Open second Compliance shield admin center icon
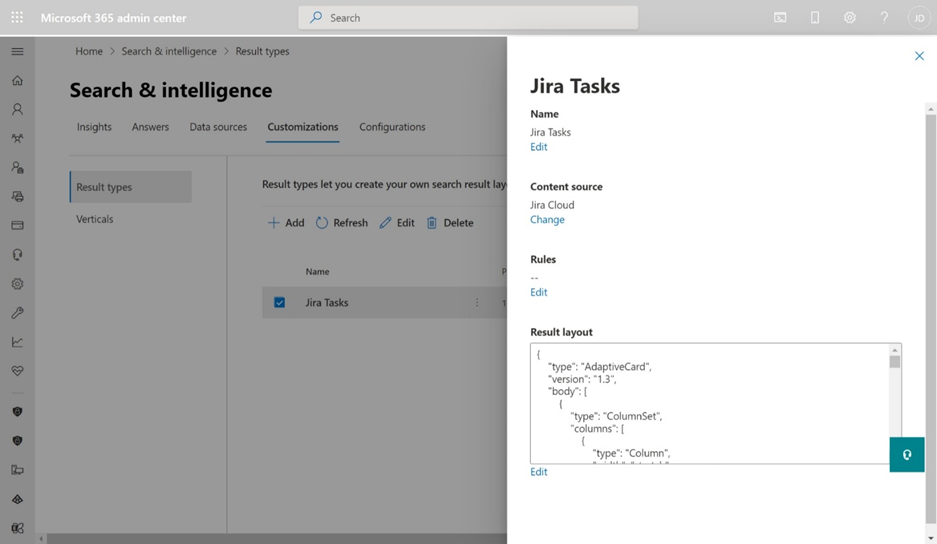This screenshot has width=937, height=544. click(x=17, y=441)
